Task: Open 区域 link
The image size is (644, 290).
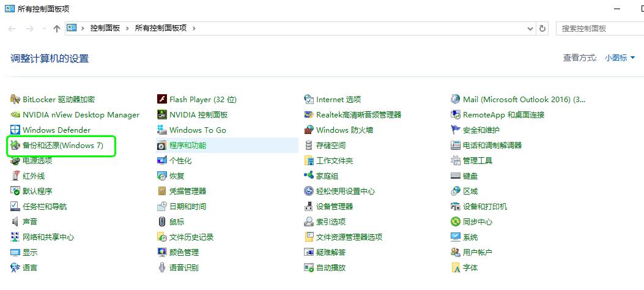Action: [470, 191]
